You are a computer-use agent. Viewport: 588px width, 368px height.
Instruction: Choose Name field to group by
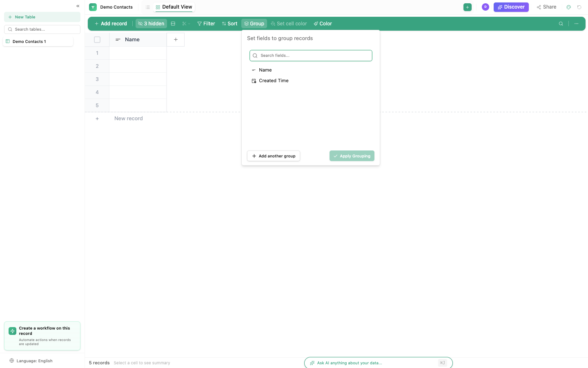point(311,70)
